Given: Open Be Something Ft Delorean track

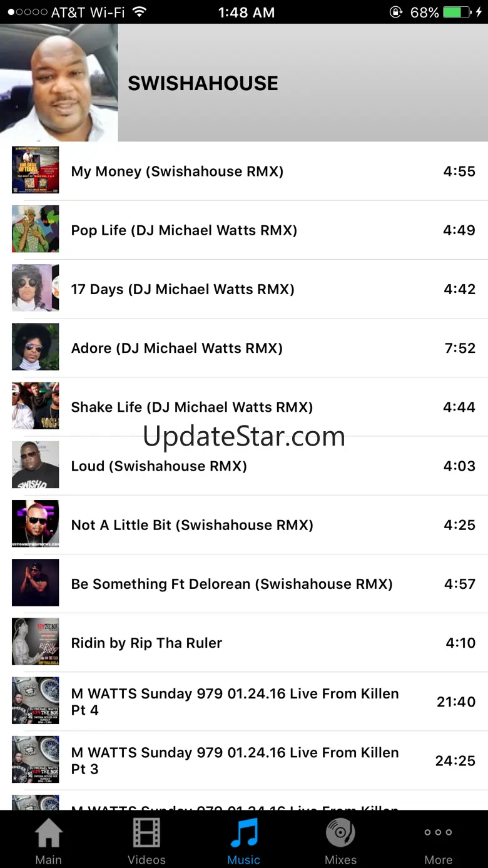Looking at the screenshot, I should pyautogui.click(x=250, y=583).
